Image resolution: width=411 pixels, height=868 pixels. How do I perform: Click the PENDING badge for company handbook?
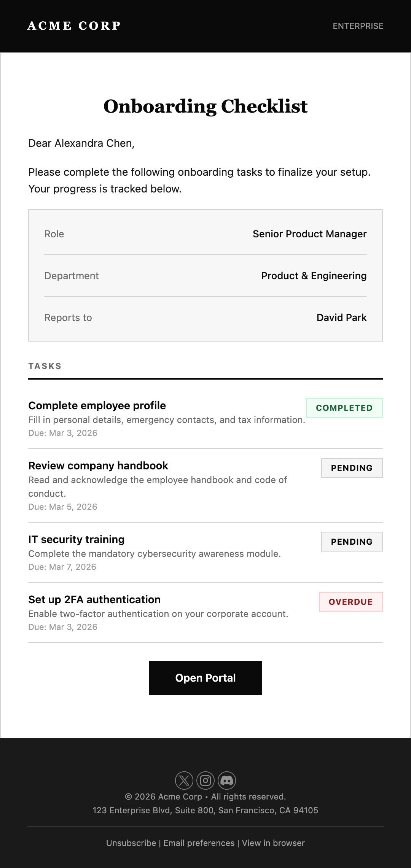tap(351, 467)
